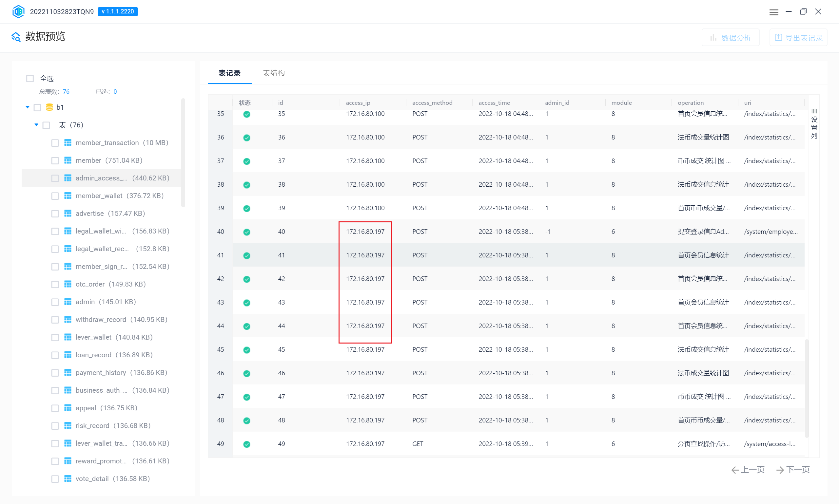
Task: Click the member_wallet table icon
Action: (68, 196)
